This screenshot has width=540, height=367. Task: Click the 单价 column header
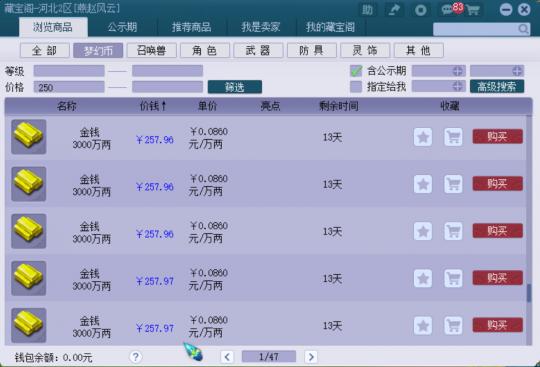[207, 106]
